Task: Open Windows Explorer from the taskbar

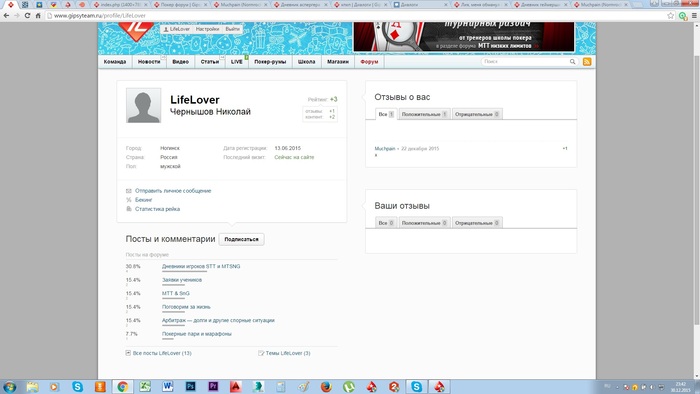Action: pyautogui.click(x=32, y=386)
